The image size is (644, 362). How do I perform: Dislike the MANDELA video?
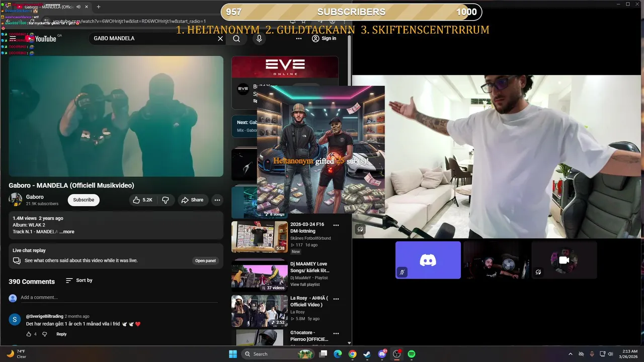(165, 200)
